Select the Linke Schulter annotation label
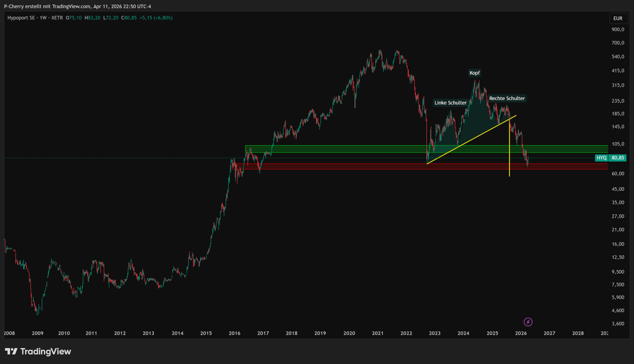Image resolution: width=634 pixels, height=364 pixels. click(x=450, y=103)
